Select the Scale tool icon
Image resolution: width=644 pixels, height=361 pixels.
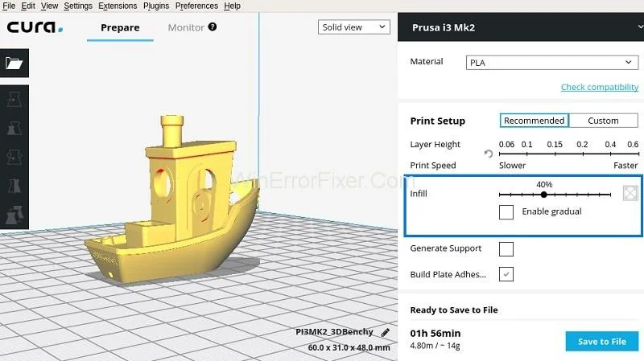[x=14, y=129]
